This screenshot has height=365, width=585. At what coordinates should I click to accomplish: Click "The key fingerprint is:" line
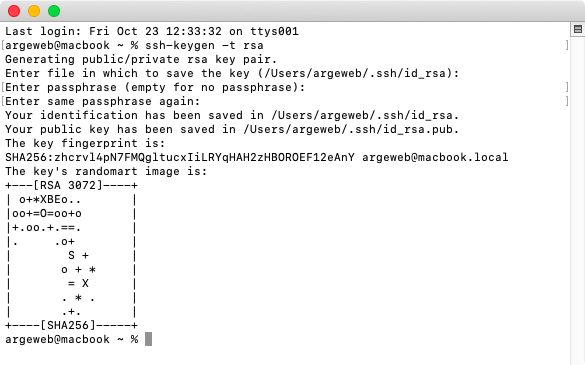click(x=85, y=143)
